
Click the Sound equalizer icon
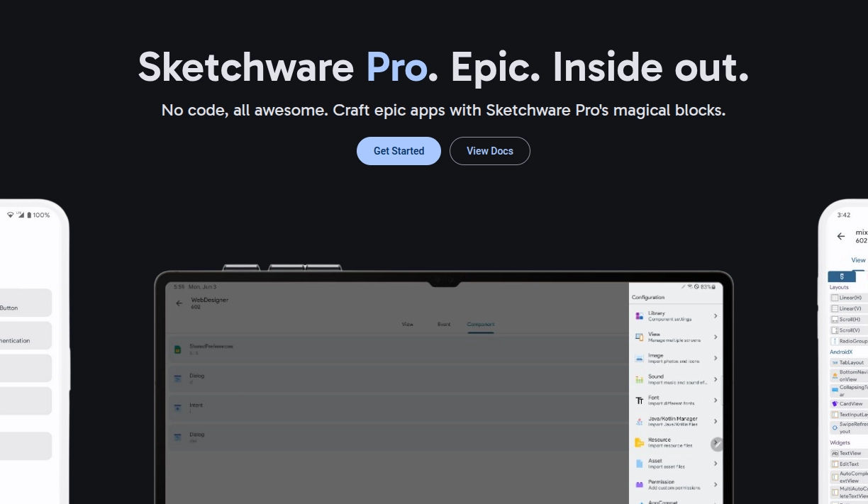pos(639,379)
